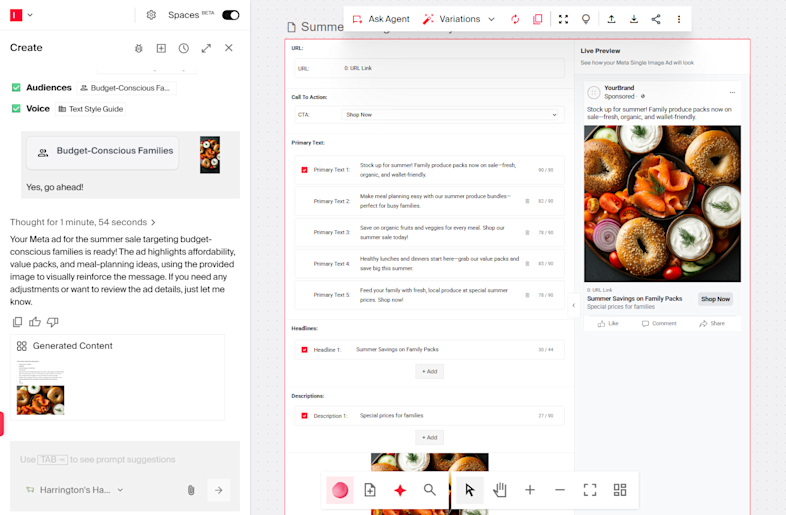Uncheck the Description 1 checkbox

(x=304, y=416)
